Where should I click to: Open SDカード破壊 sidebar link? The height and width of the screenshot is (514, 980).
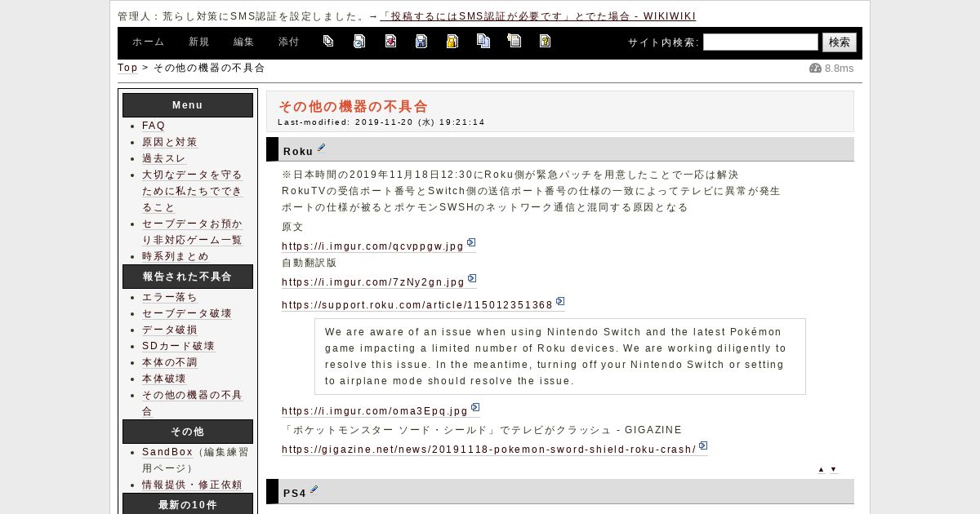(178, 346)
